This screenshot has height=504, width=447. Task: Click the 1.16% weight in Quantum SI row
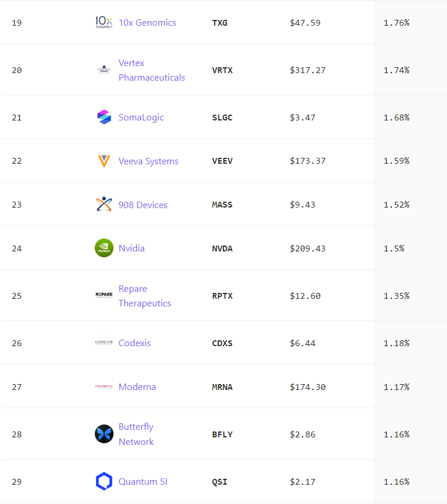pyautogui.click(x=397, y=482)
